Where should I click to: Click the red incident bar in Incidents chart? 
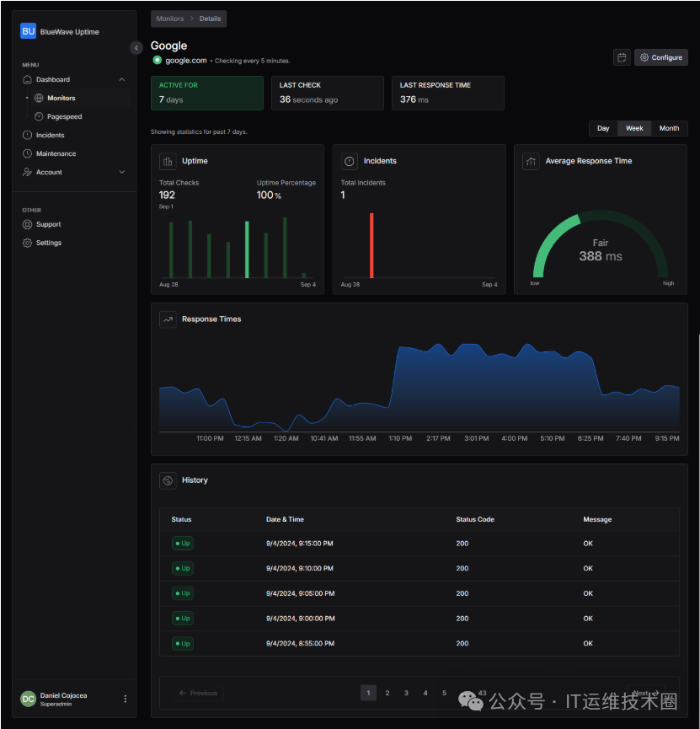(371, 245)
